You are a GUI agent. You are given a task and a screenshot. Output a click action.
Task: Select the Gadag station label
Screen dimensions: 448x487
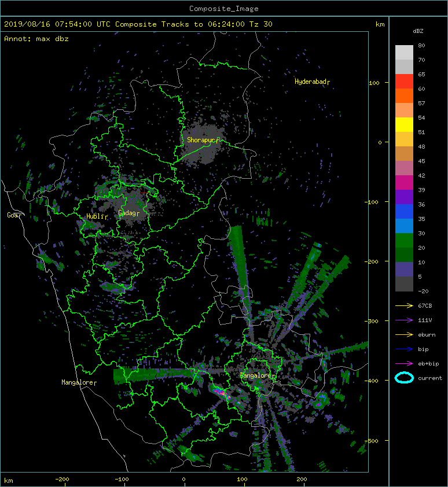(127, 213)
